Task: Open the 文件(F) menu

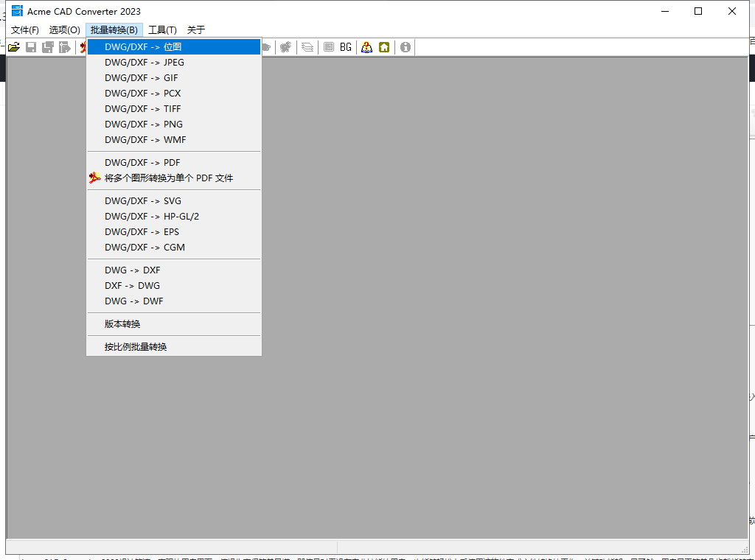Action: click(24, 30)
